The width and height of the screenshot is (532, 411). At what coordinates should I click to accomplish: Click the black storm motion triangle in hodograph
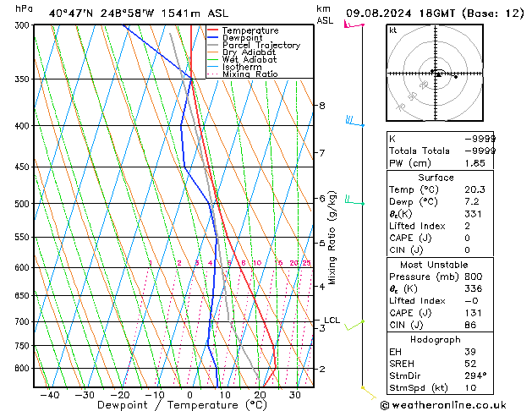(438, 74)
